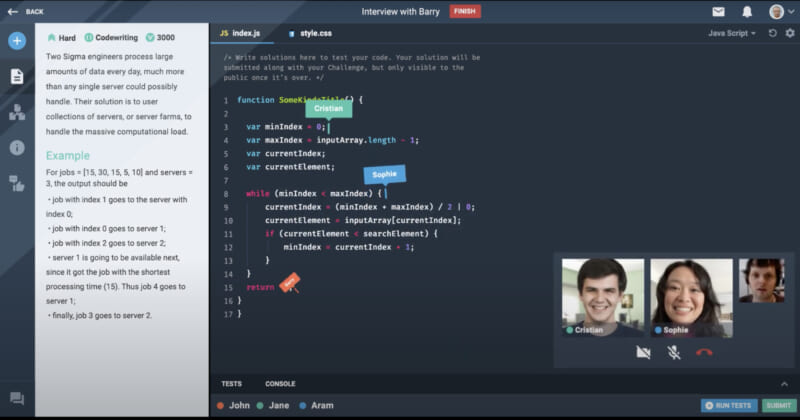Screen dimensions: 800x420
Task: Open the notifications bell
Action: point(747,12)
